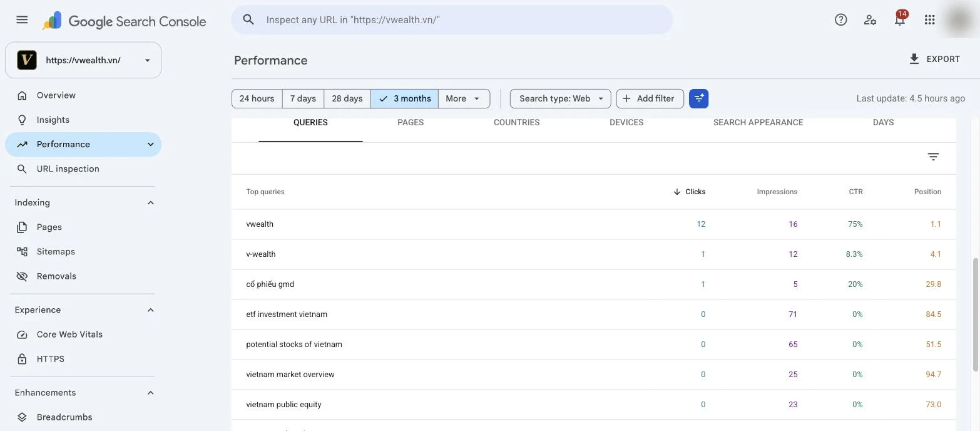Select the 3 months date range
This screenshot has height=431, width=980.
404,98
